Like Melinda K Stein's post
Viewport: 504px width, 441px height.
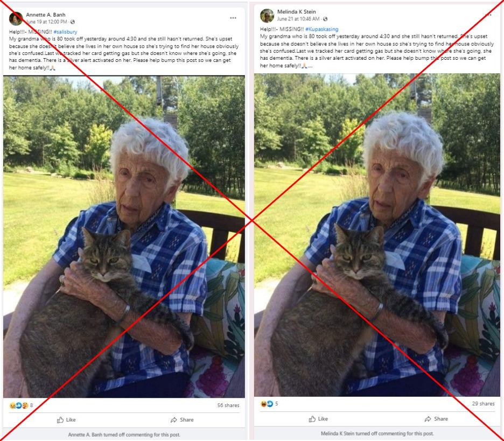[318, 419]
